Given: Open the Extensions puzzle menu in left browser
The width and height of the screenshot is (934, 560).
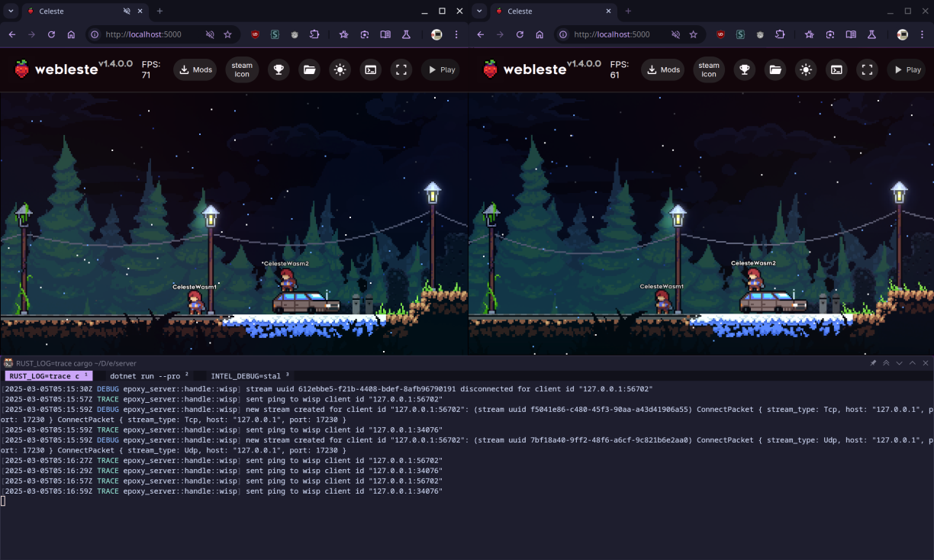Looking at the screenshot, I should [x=314, y=34].
